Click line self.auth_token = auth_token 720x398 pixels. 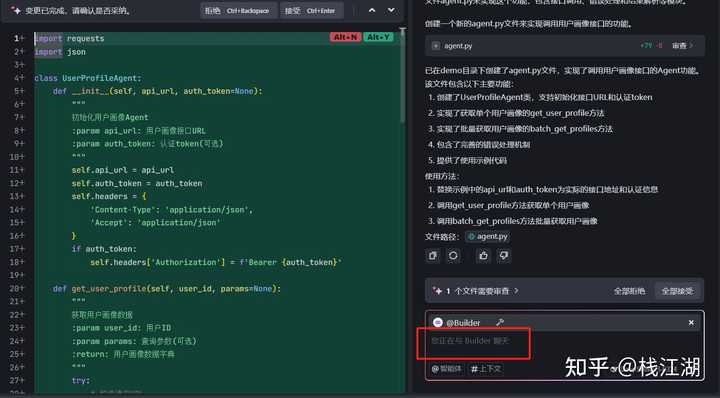[136, 183]
